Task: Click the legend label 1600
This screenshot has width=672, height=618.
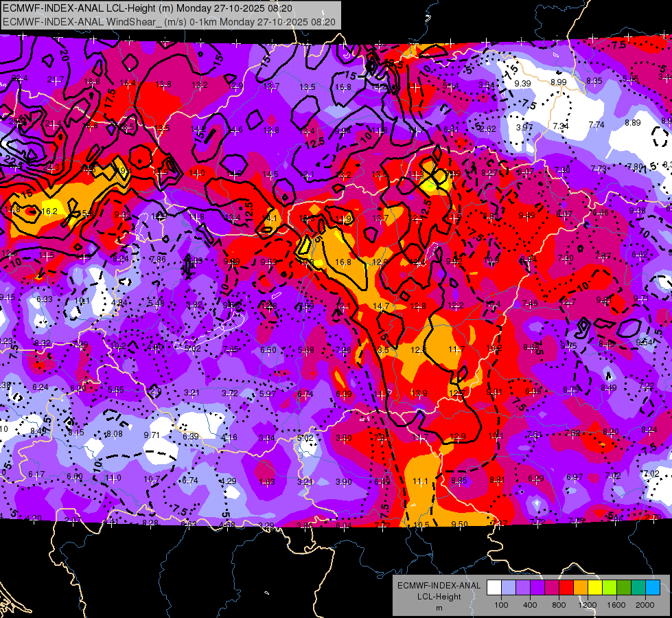Action: (x=616, y=605)
